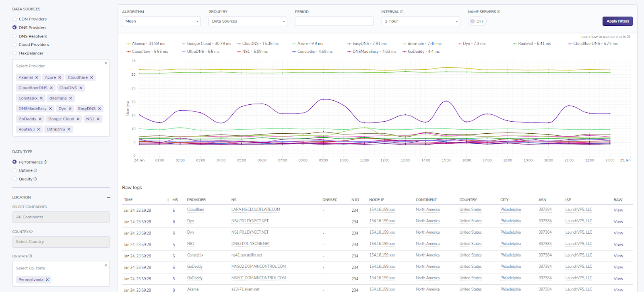644x292 pixels.
Task: Select DNS Providers data source
Action: pos(14,27)
